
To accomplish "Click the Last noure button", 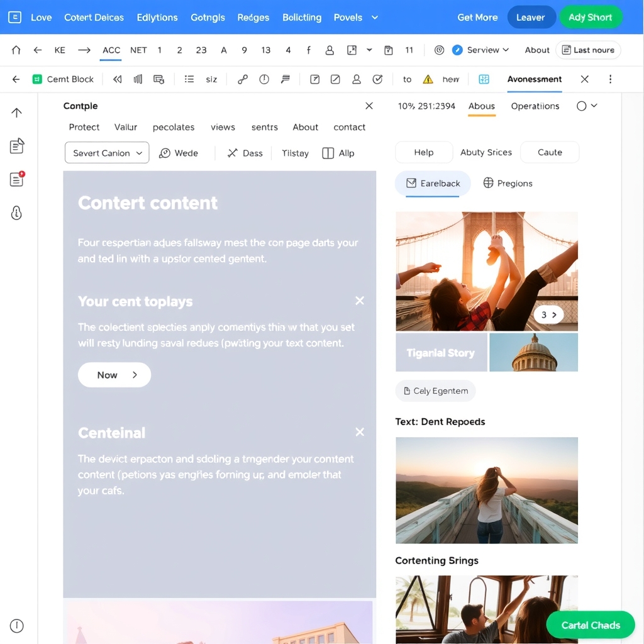I will (x=588, y=50).
